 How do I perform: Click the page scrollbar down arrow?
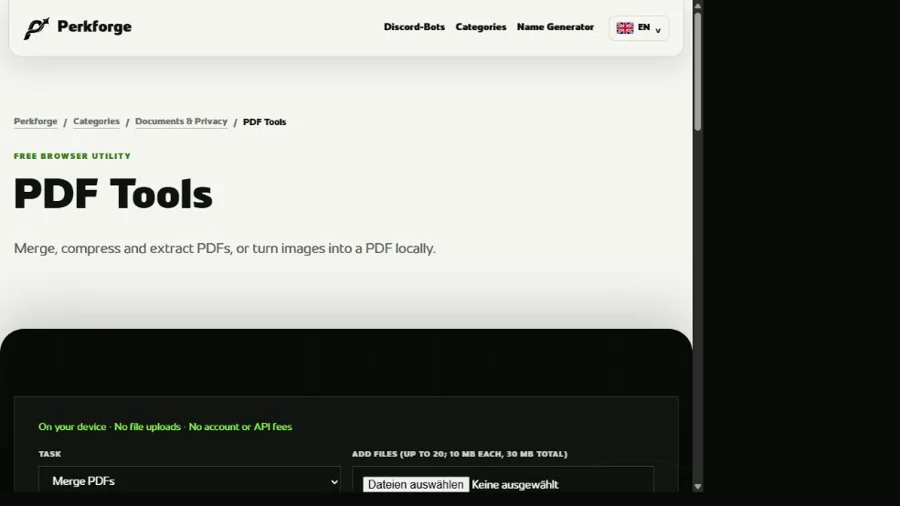697,486
